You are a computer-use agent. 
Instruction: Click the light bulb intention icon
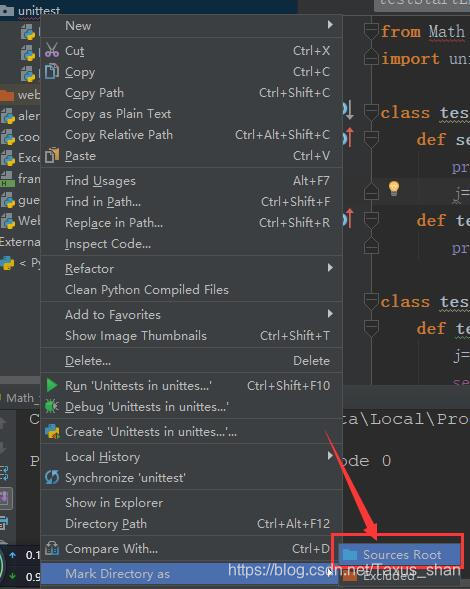[394, 188]
